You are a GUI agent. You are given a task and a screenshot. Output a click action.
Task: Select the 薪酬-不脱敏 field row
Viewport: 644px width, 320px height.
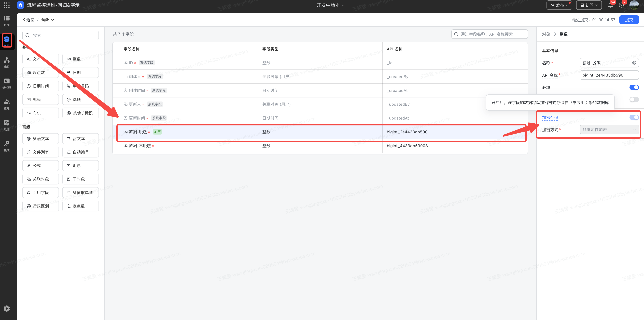pos(320,146)
